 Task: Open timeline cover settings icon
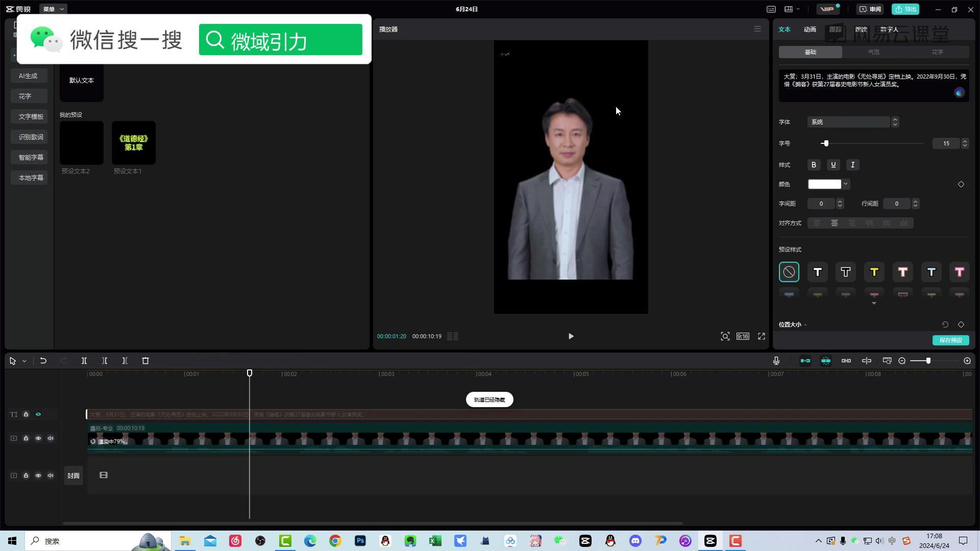tap(887, 361)
